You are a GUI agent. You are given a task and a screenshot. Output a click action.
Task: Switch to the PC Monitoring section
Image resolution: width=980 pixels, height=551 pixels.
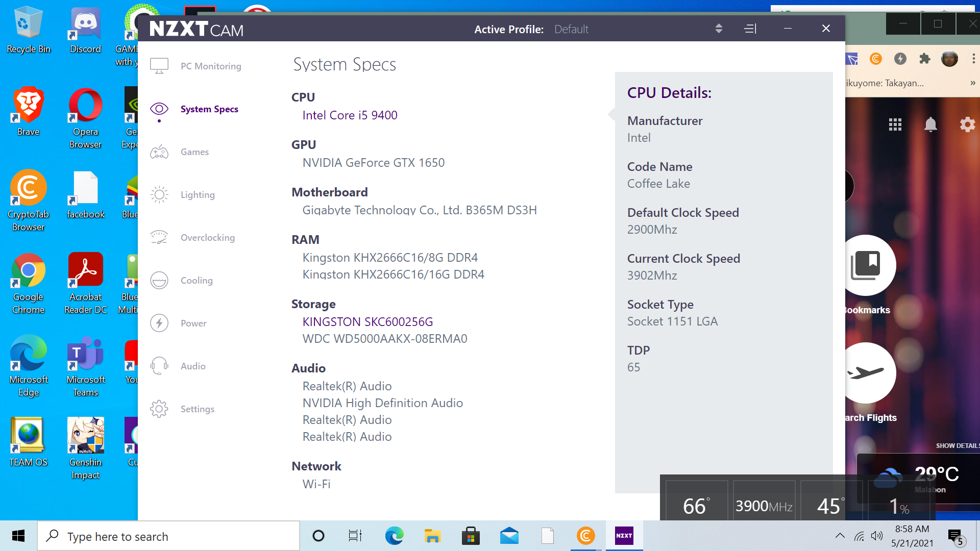(x=211, y=66)
